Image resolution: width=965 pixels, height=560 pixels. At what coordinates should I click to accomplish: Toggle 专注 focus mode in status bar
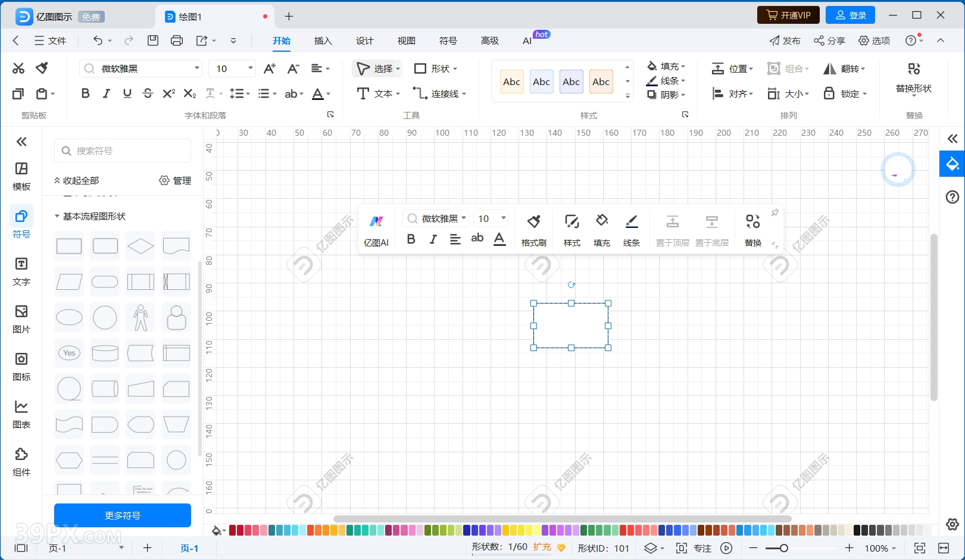click(x=694, y=548)
